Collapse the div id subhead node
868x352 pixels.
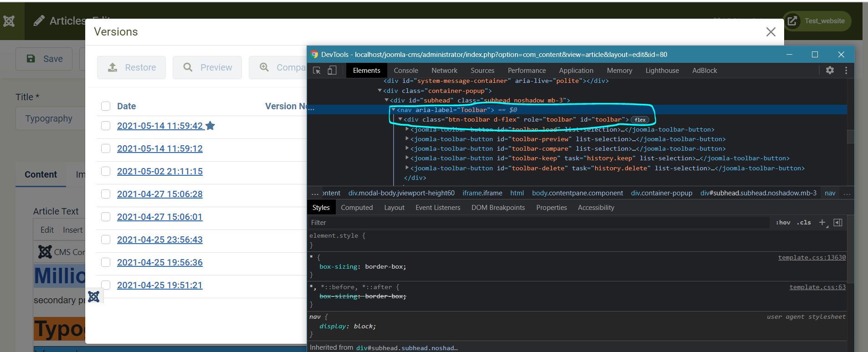[x=386, y=100]
